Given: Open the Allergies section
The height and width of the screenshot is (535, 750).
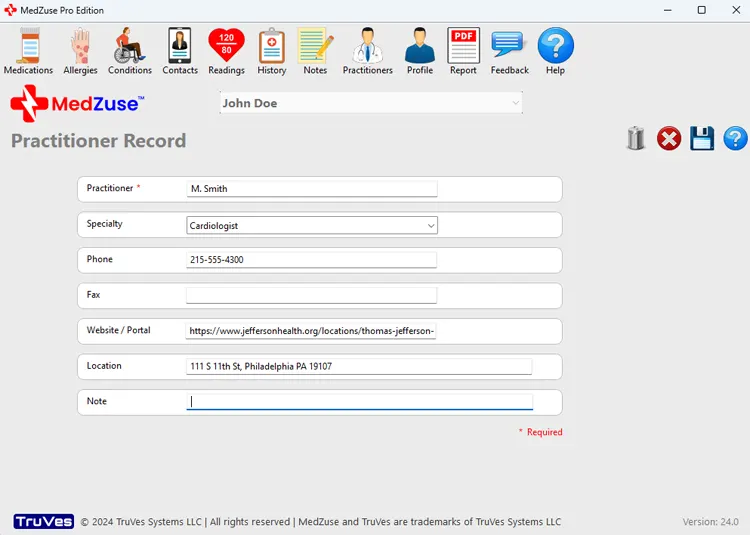Looking at the screenshot, I should pyautogui.click(x=80, y=51).
